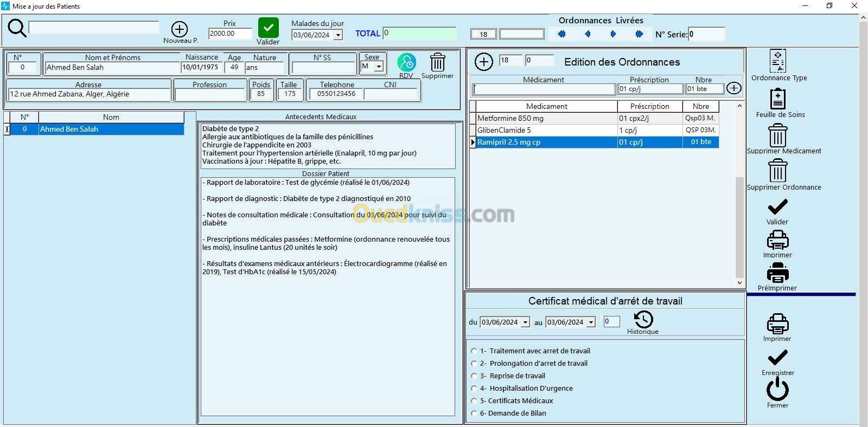Viewport: 868px width, 427px height.
Task: Click the Nom et Prénoms field
Action: (x=112, y=68)
